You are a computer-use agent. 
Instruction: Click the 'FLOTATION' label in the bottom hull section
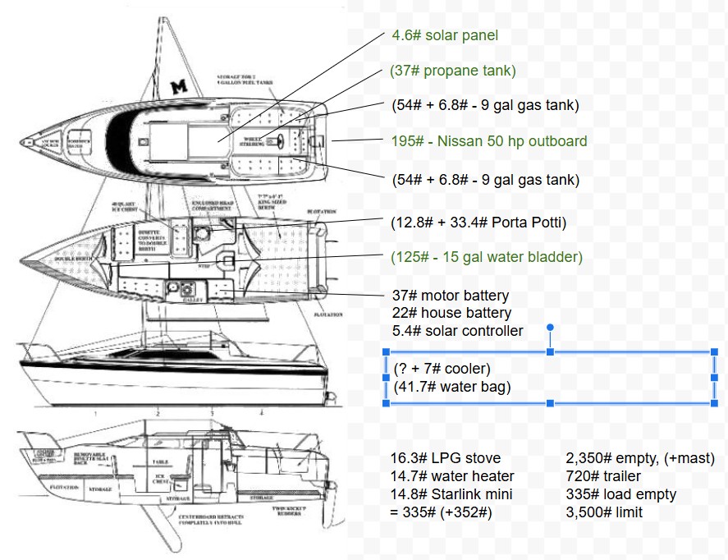pos(65,488)
